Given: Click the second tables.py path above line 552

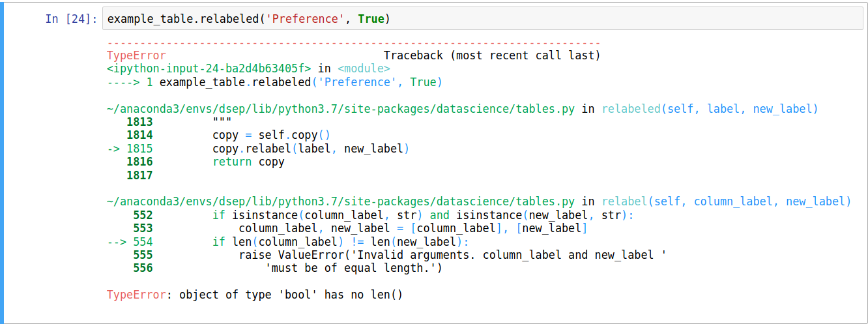Looking at the screenshot, I should tap(340, 201).
